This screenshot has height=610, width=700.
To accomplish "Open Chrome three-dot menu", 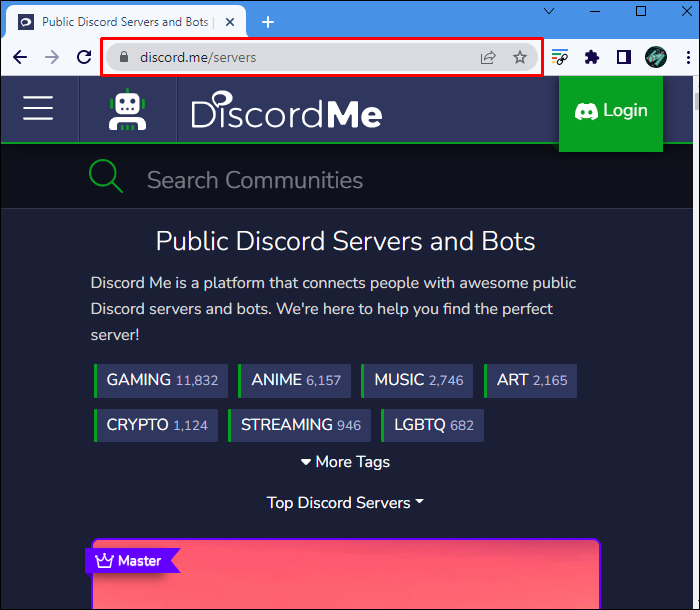I will 688,57.
